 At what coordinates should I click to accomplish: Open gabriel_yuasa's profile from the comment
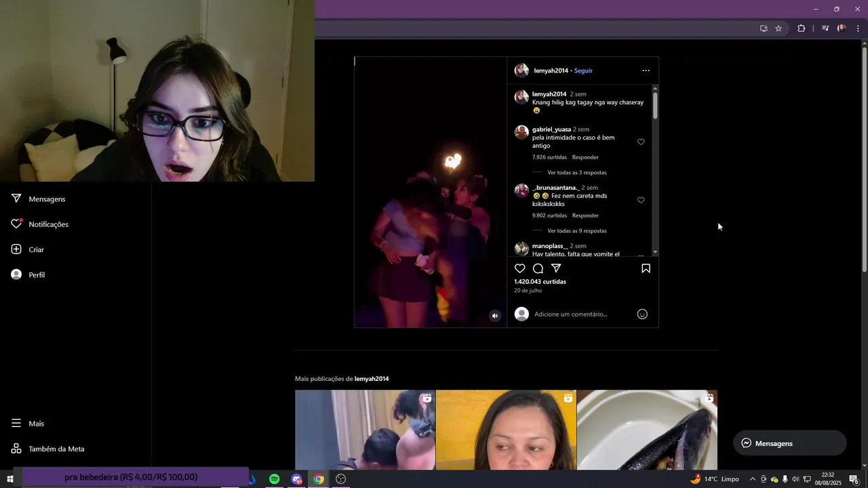point(551,129)
